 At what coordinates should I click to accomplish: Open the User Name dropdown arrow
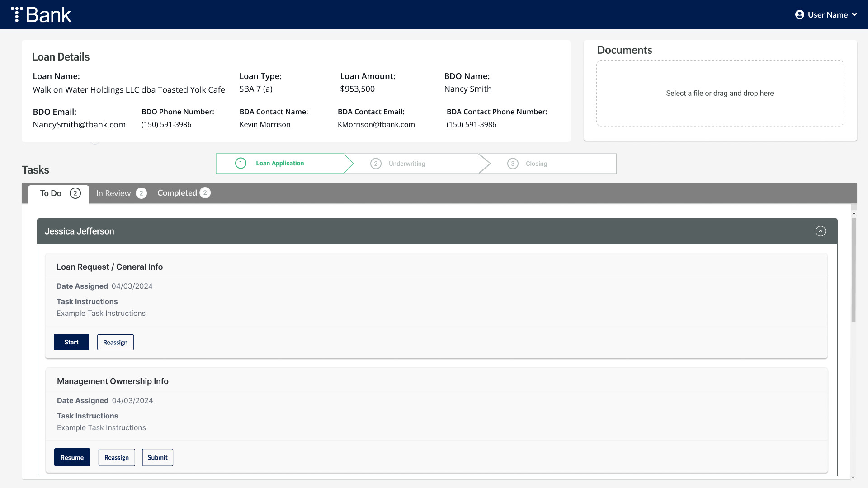click(x=854, y=15)
